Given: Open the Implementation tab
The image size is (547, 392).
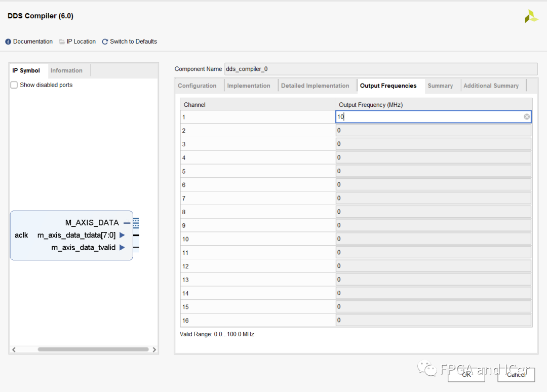Looking at the screenshot, I should pos(248,86).
